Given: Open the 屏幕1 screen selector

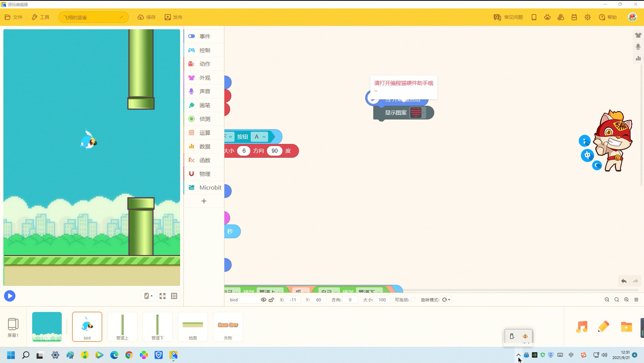Looking at the screenshot, I should [x=13, y=327].
